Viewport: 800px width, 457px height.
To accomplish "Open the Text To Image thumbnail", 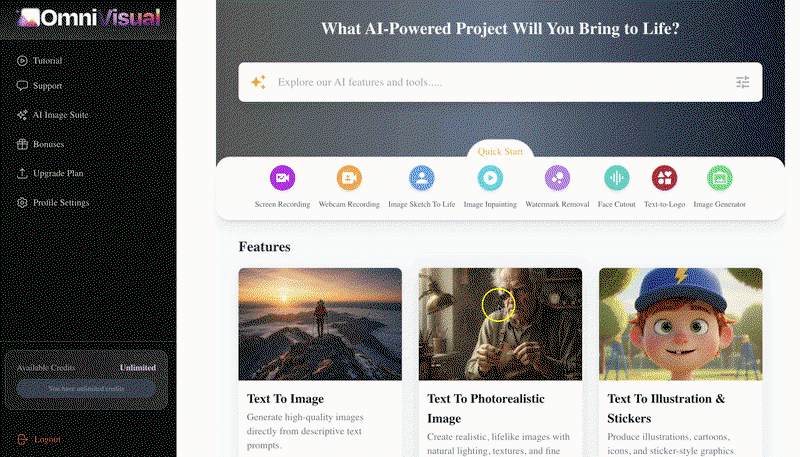I will (320, 324).
